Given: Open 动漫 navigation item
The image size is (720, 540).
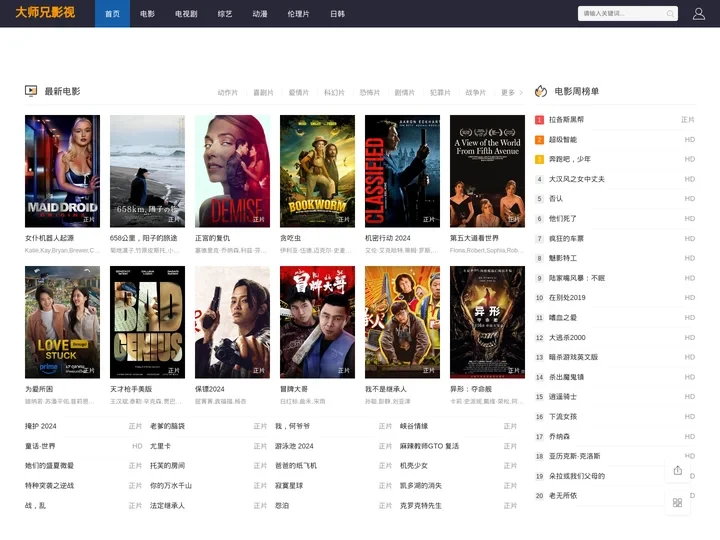Looking at the screenshot, I should click(x=260, y=14).
